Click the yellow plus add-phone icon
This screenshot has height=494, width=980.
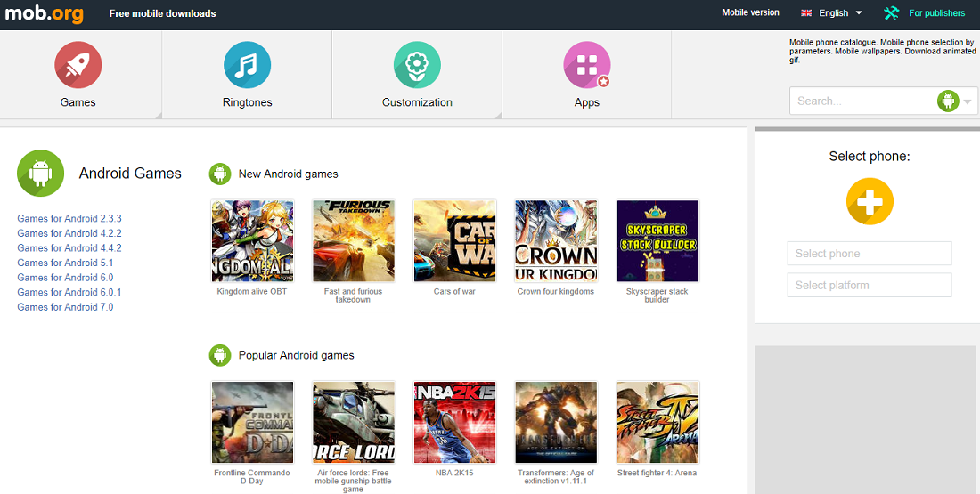click(870, 201)
